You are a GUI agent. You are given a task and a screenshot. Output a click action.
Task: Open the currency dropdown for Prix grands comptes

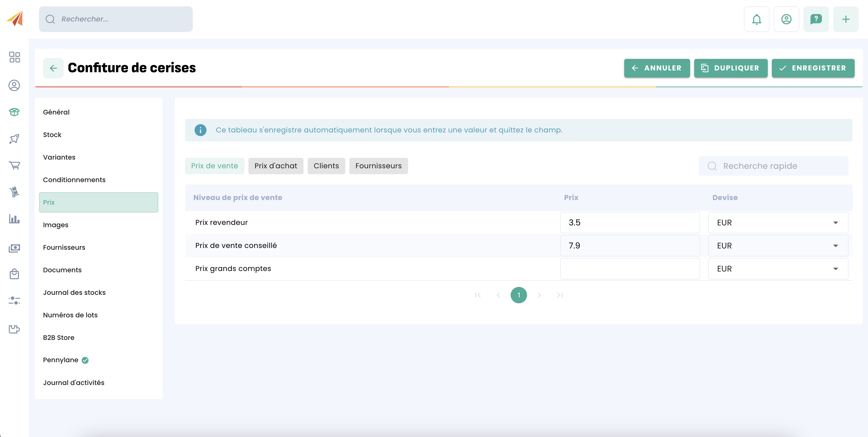pos(778,269)
